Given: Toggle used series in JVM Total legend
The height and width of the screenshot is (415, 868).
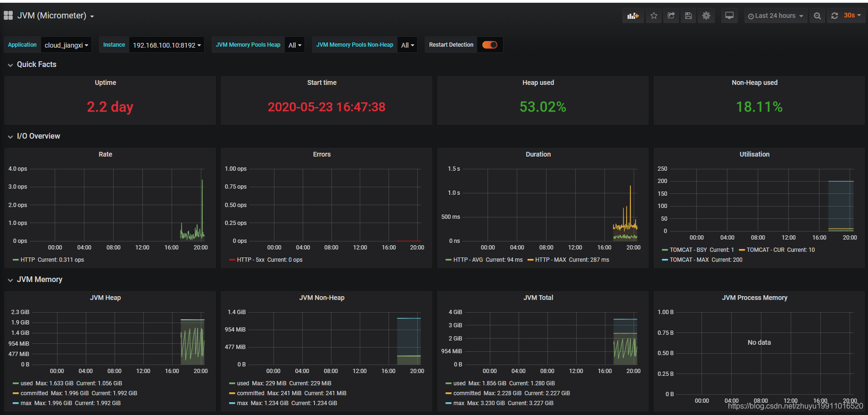Looking at the screenshot, I should point(460,383).
